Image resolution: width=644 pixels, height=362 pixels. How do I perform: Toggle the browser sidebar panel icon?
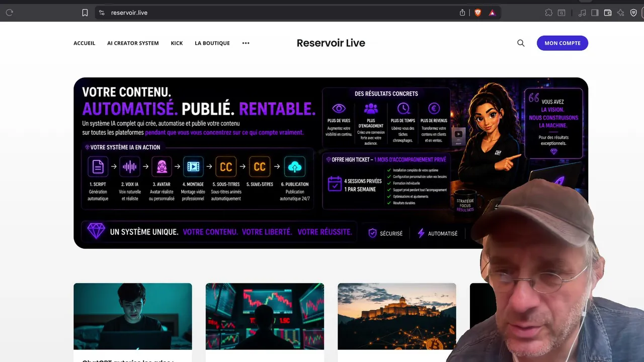(595, 13)
